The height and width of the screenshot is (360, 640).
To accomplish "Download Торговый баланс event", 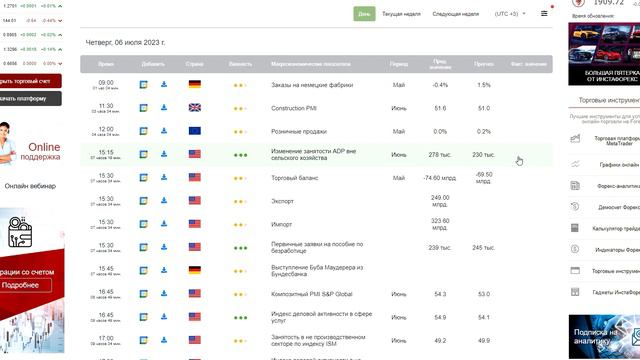I will click(164, 177).
